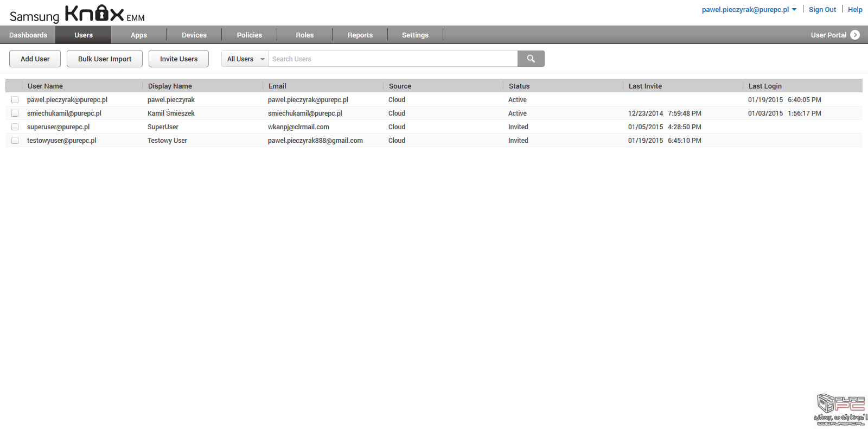The width and height of the screenshot is (868, 429).
Task: Click the Add User button
Action: pyautogui.click(x=35, y=59)
